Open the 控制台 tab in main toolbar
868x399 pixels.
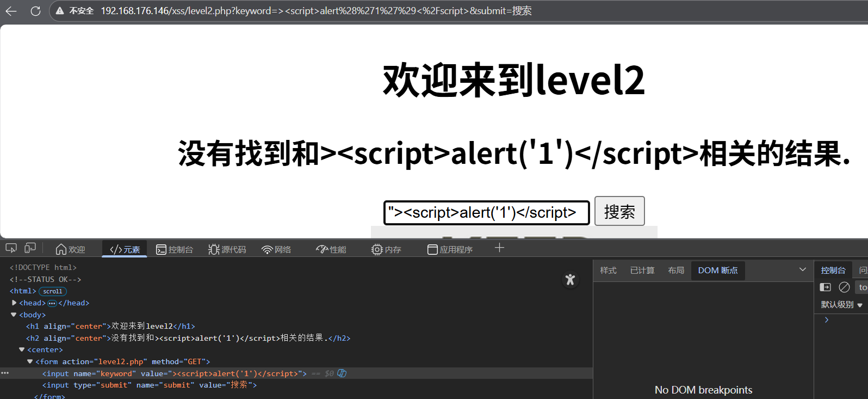point(175,249)
